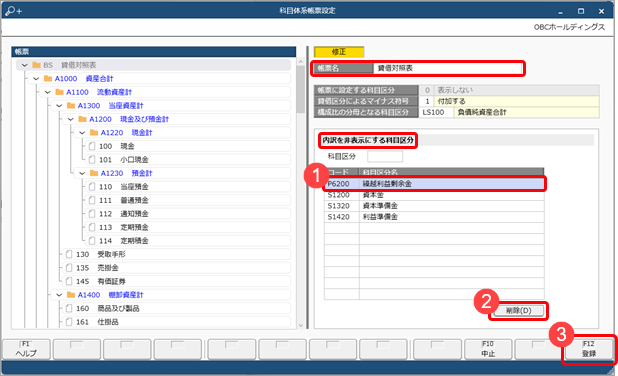Click the 帳票に設定する科目区分 value field

516,90
